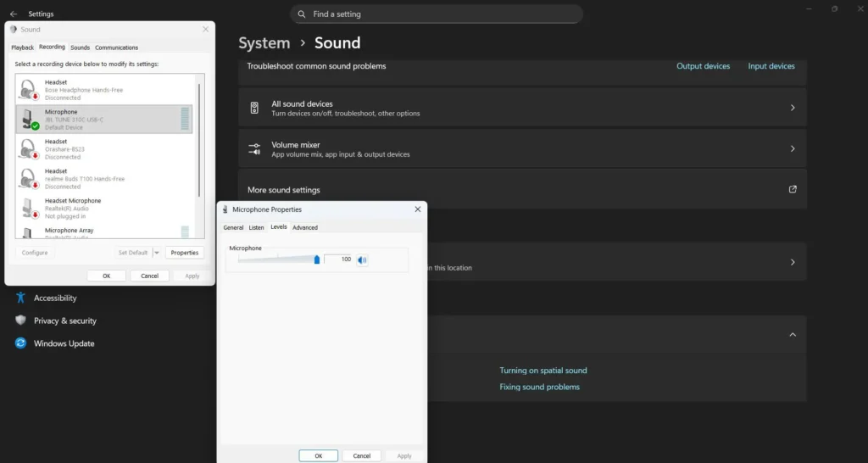This screenshot has width=868, height=463.
Task: Collapse the help section chevron
Action: point(793,334)
